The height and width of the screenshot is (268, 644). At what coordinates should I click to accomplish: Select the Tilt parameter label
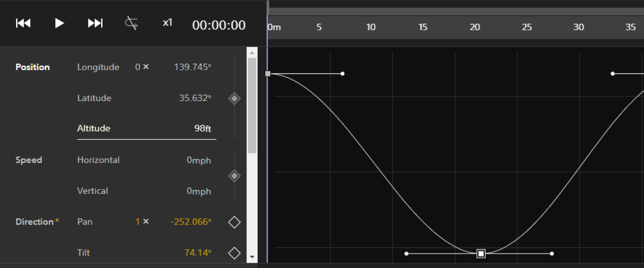pos(83,253)
